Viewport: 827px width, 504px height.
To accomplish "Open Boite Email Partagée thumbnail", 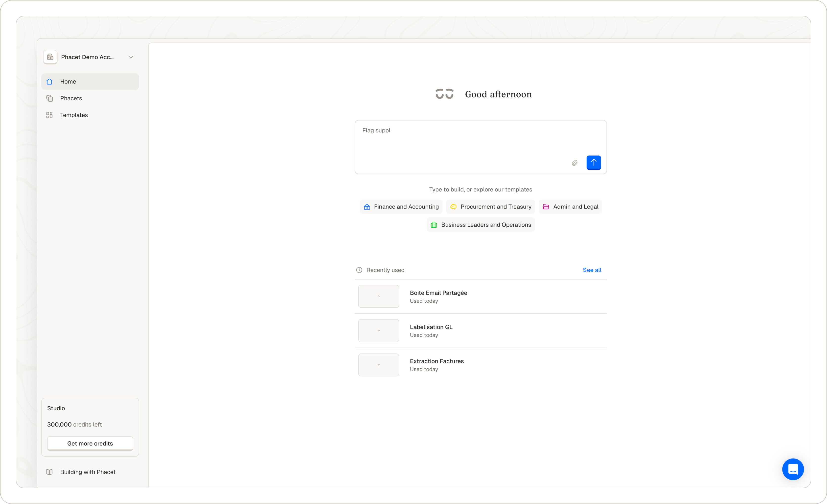I will pos(379,296).
